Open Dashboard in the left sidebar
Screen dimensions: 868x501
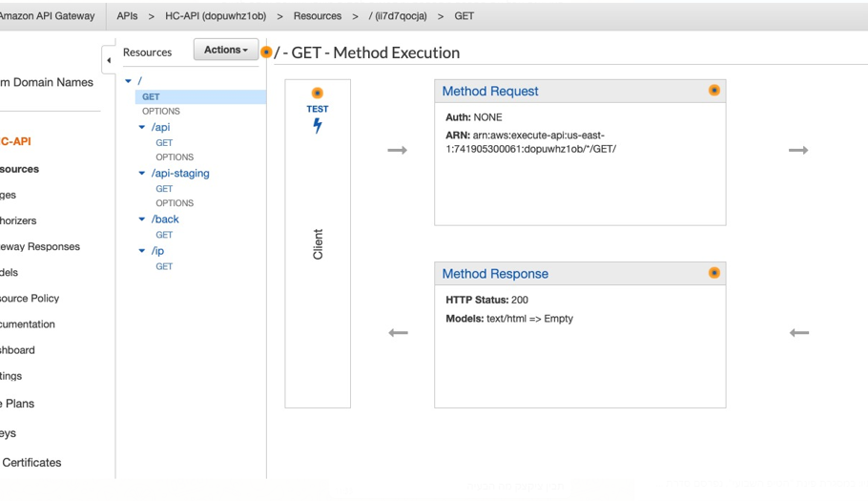(x=17, y=350)
